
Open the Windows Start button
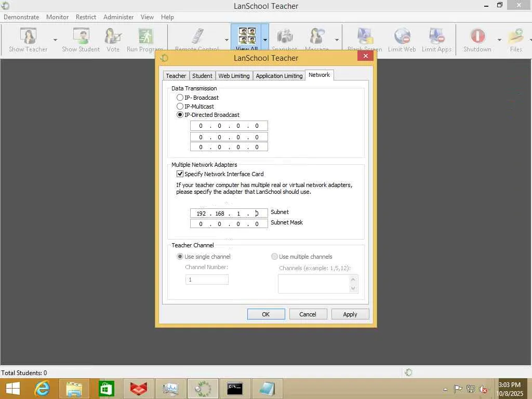(13, 389)
